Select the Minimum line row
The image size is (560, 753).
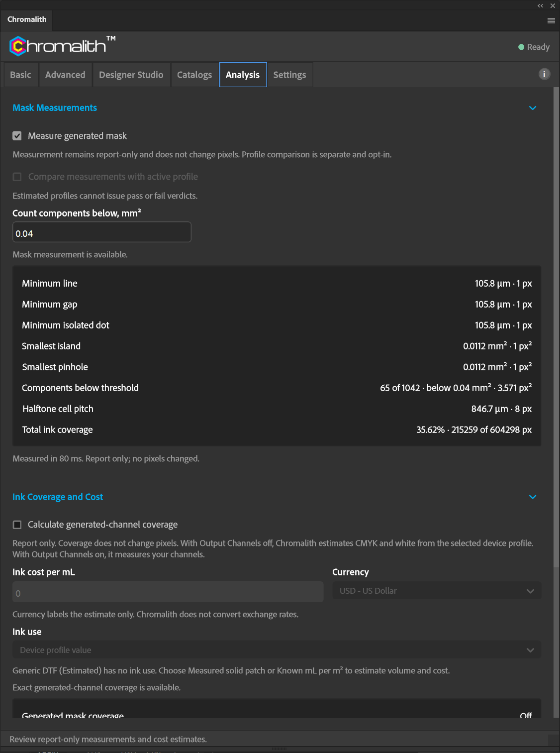[x=277, y=284]
